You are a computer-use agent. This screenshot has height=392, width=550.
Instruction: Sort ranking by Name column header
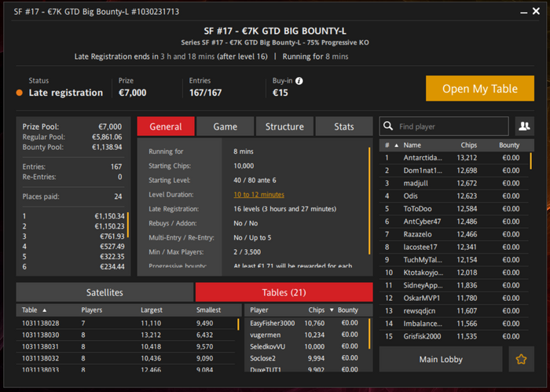pyautogui.click(x=412, y=145)
